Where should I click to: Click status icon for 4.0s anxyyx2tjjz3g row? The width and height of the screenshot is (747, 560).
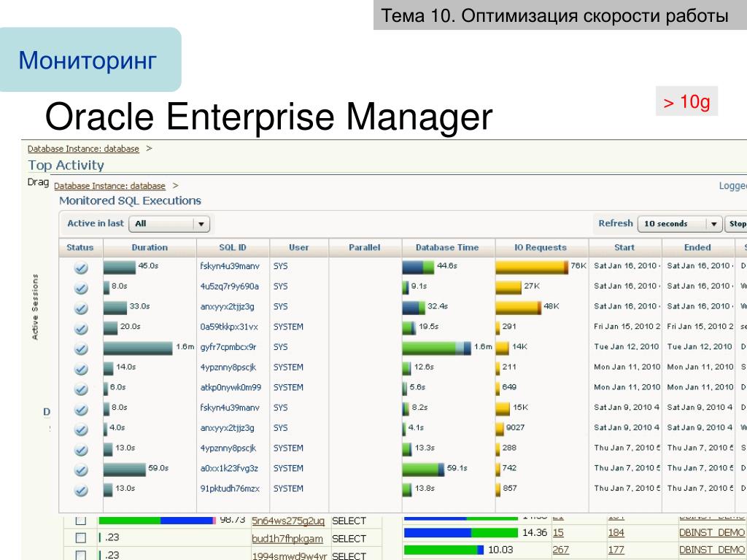coord(81,429)
